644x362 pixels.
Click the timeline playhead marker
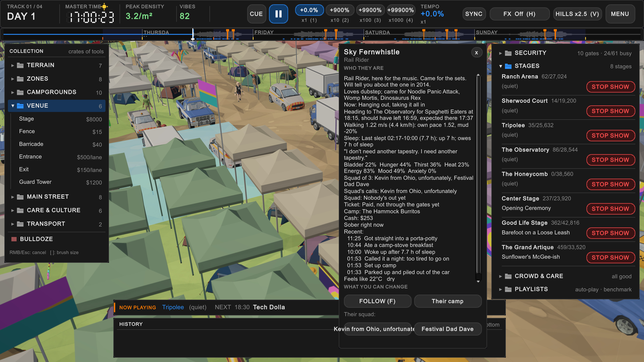coord(193,34)
